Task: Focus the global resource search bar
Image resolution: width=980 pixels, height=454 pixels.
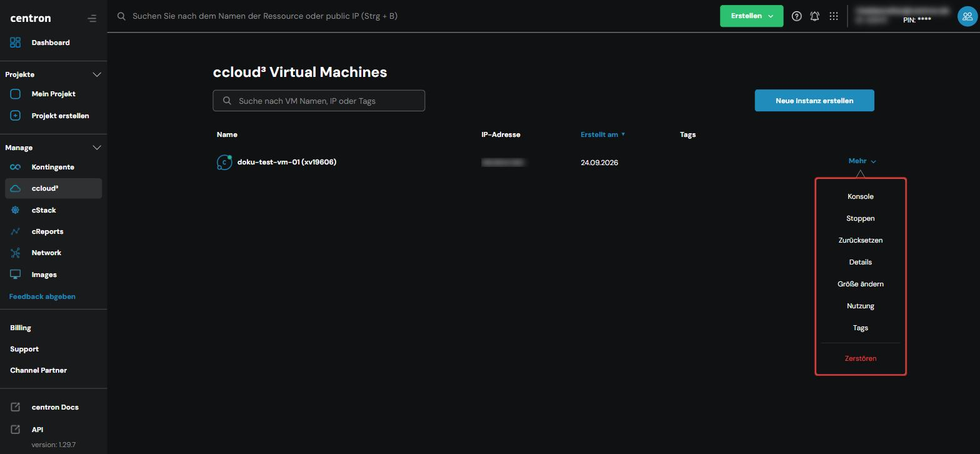Action: click(265, 16)
